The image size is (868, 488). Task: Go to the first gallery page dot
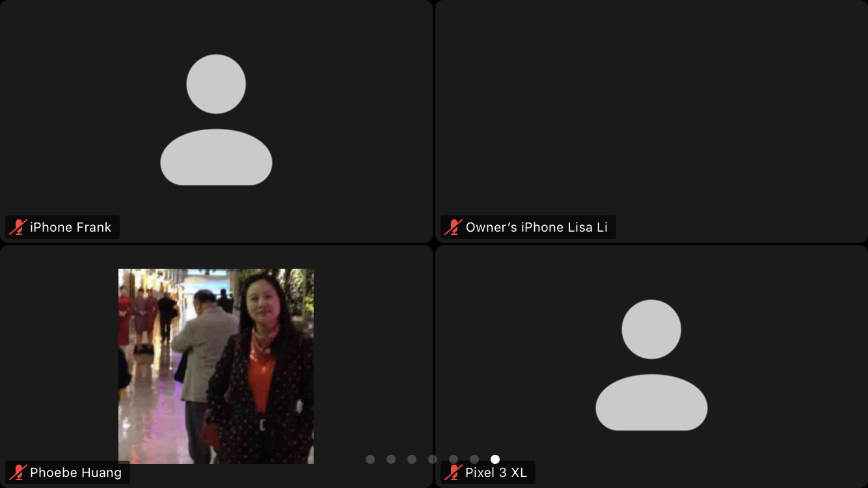370,459
